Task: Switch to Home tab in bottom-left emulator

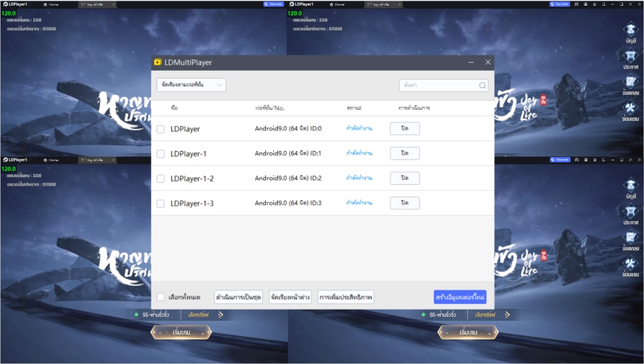Action: pyautogui.click(x=51, y=160)
